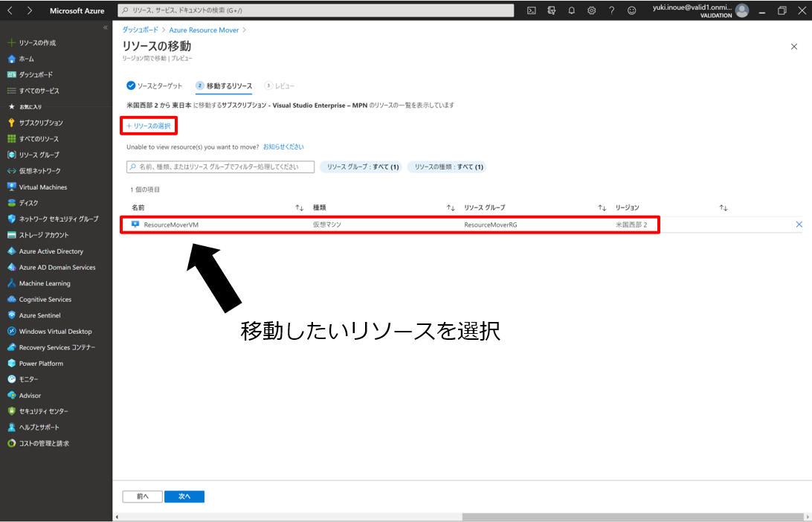The width and height of the screenshot is (812, 522).
Task: Click ネットワーク セキュリティ グループ sidebar icon
Action: (11, 219)
